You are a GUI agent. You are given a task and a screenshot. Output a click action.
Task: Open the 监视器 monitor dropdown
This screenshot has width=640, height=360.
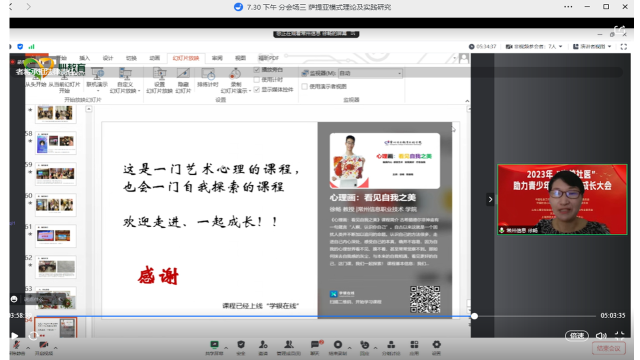(370, 73)
